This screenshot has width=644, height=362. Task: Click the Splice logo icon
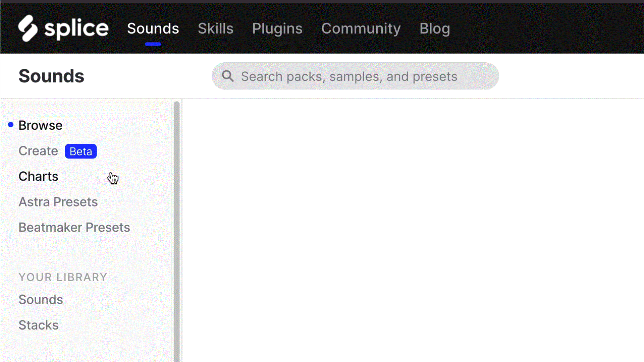pos(28,28)
